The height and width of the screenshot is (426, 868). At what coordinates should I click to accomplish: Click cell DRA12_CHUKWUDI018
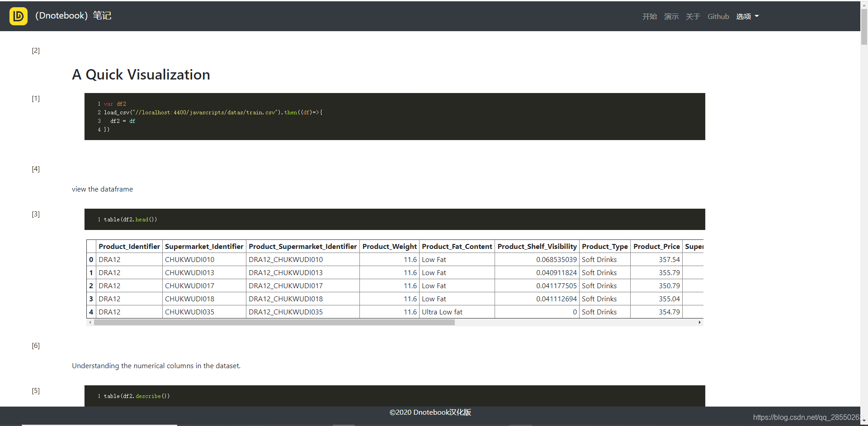coord(303,299)
